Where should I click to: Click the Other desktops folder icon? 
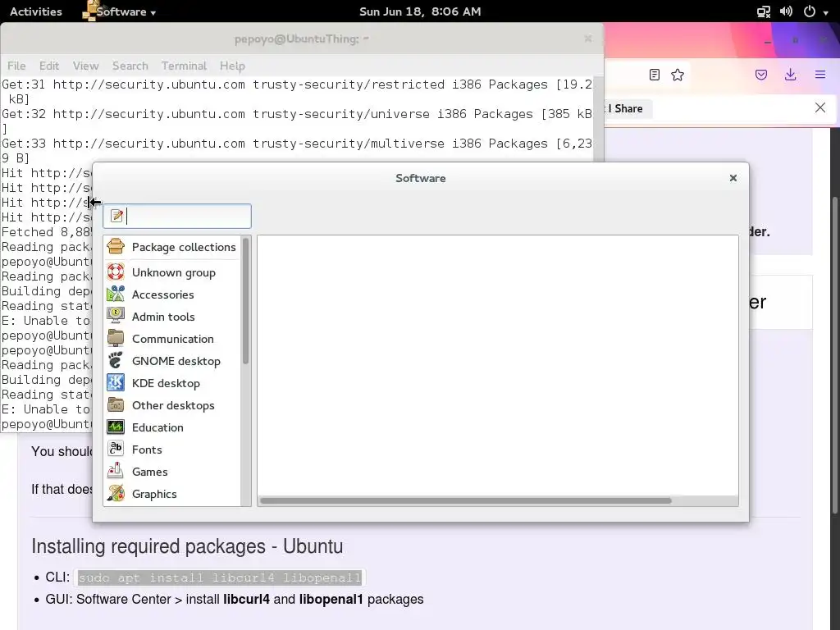pos(116,405)
